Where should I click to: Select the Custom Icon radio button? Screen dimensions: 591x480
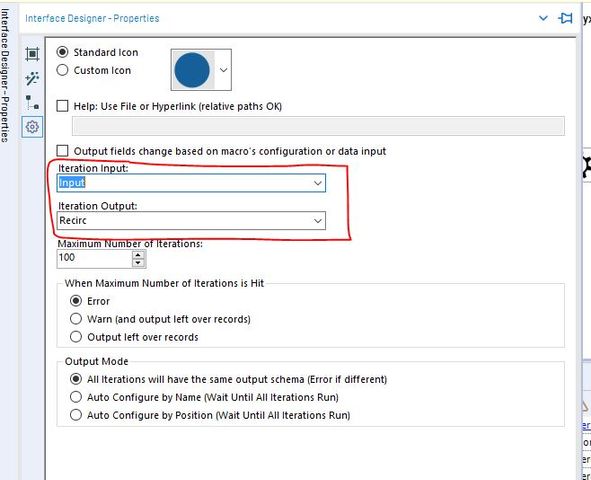pyautogui.click(x=62, y=70)
